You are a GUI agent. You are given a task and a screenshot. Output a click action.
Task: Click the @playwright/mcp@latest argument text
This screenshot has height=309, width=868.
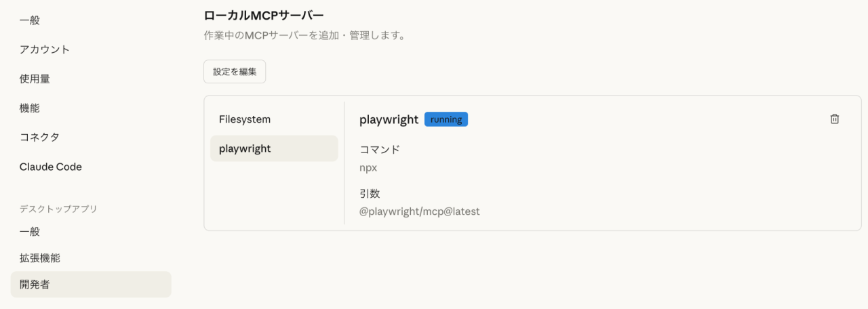[419, 211]
